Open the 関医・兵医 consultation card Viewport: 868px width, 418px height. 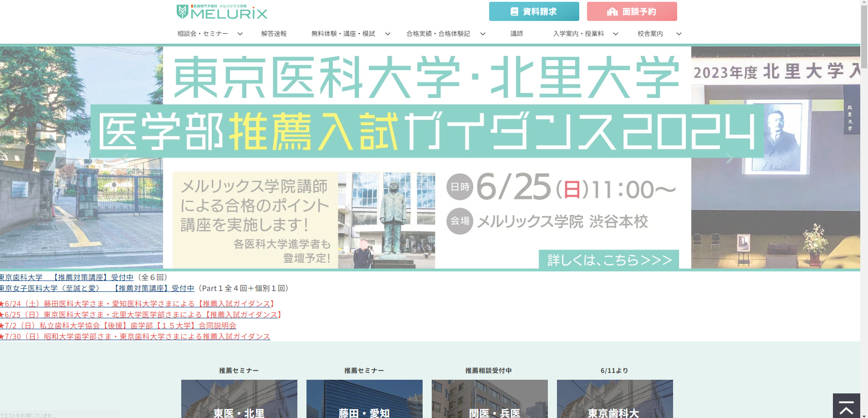tap(490, 399)
